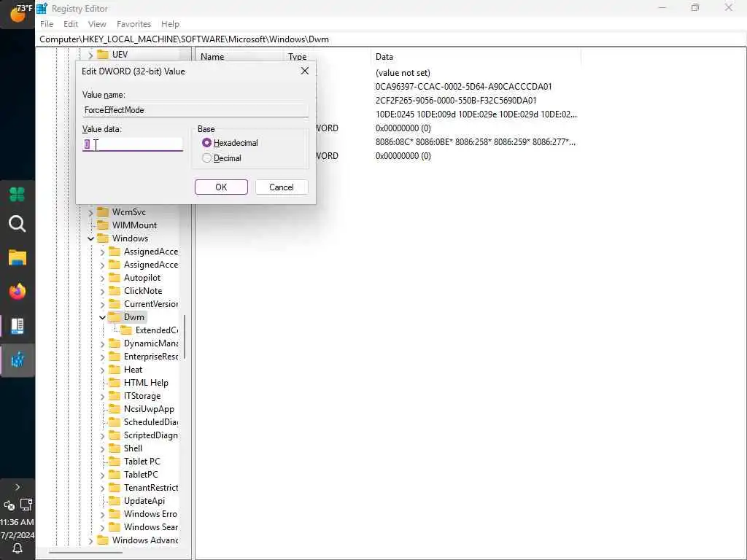Screen dimensions: 747x560
Task: Open the notifications bell icon
Action: pos(18,548)
